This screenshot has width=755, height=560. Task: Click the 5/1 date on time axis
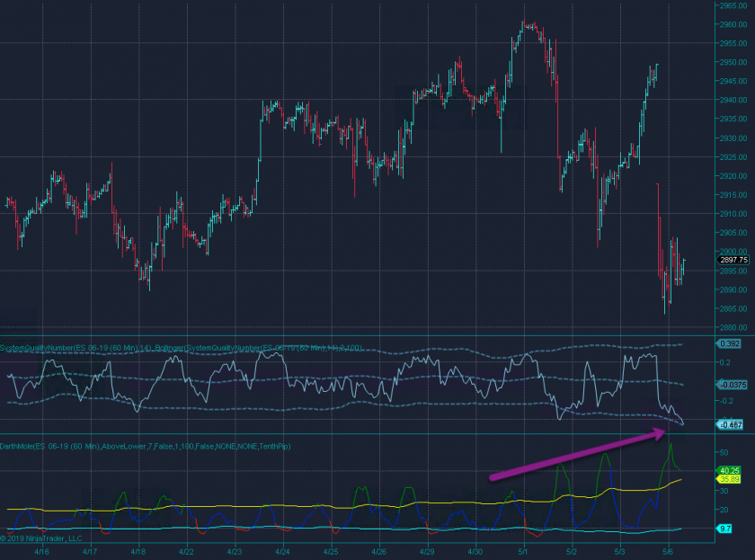(524, 550)
